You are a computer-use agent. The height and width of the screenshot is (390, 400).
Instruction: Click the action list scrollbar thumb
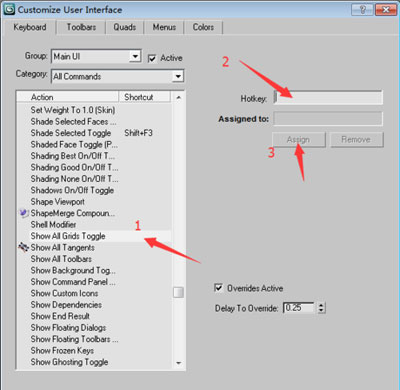tap(179, 292)
